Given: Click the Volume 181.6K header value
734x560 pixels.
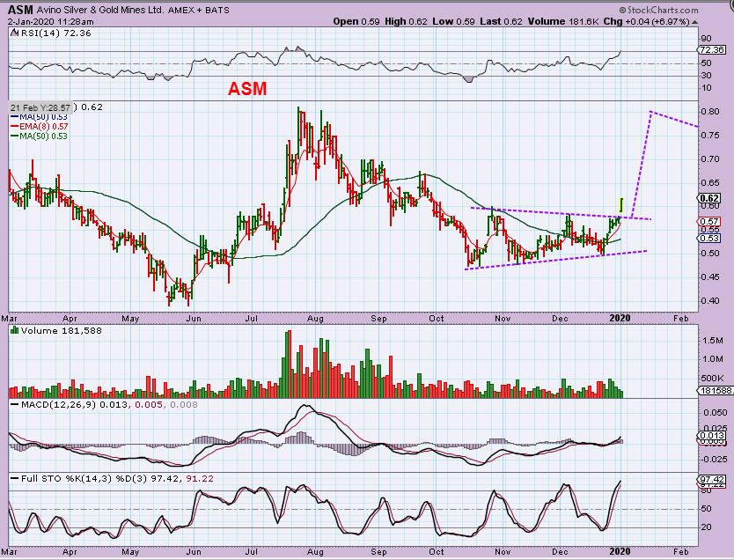Looking at the screenshot, I should 563,21.
